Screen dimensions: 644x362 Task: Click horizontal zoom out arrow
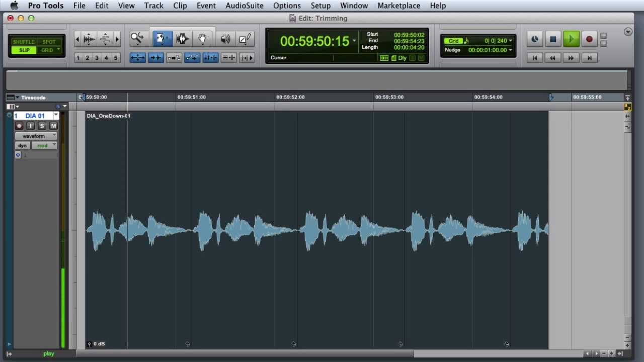77,39
